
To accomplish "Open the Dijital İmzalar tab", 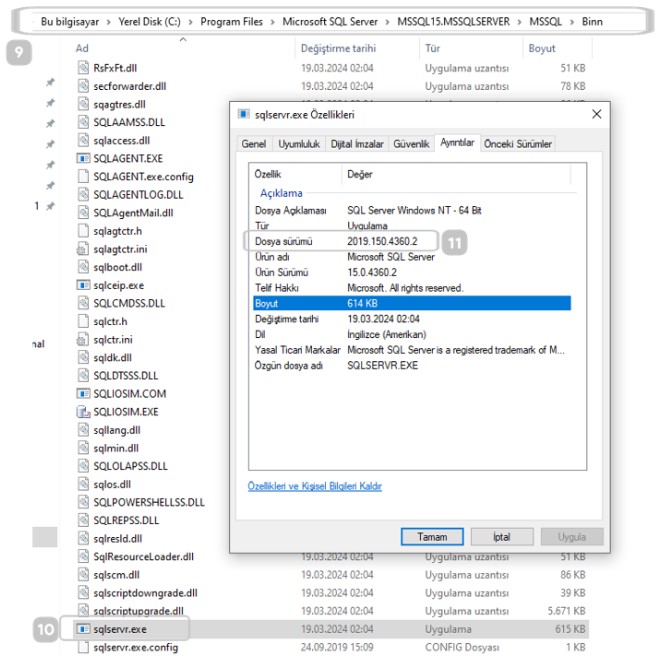I will coord(357,144).
